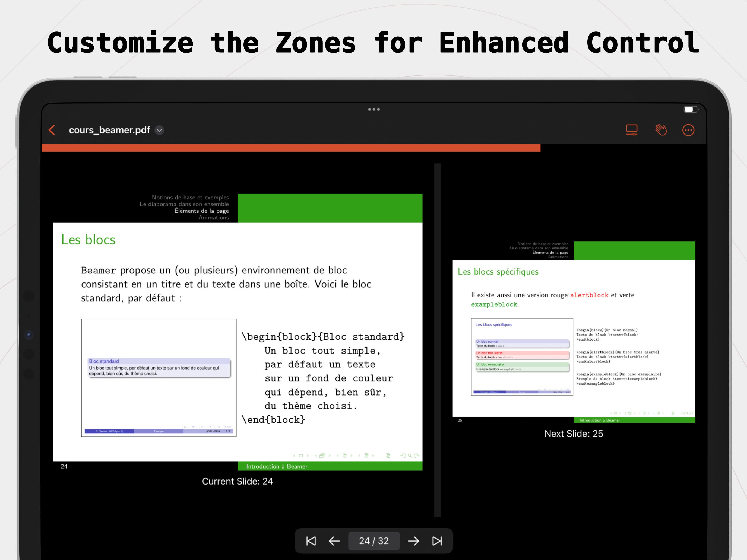Tap the hand gesture zones icon

pyautogui.click(x=661, y=130)
